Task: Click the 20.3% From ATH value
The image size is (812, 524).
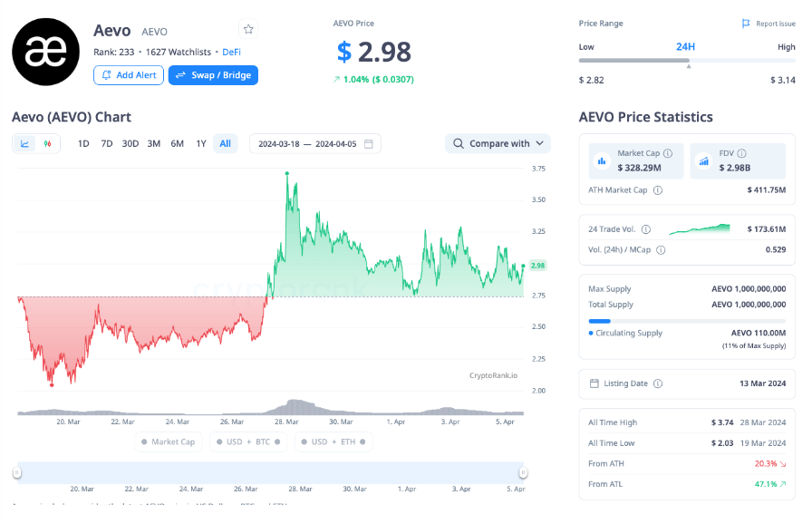Action: pos(766,464)
